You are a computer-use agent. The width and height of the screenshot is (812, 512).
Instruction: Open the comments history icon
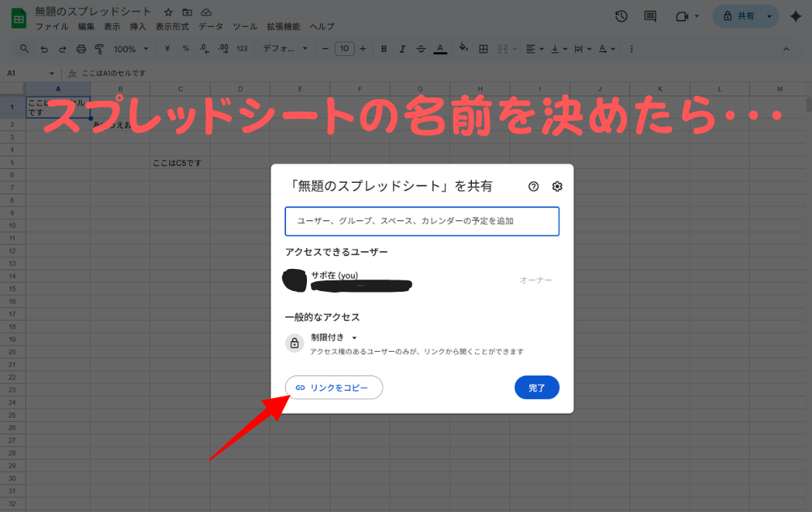point(650,16)
